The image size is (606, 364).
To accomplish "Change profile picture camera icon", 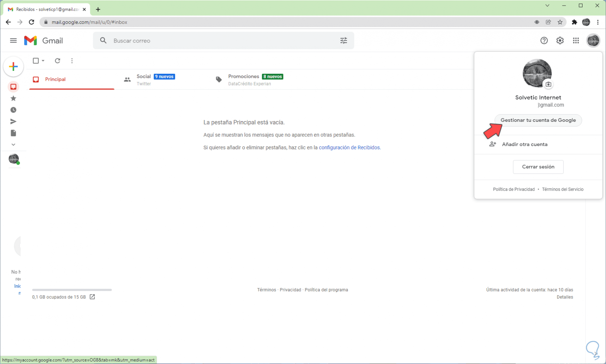I will [x=548, y=84].
